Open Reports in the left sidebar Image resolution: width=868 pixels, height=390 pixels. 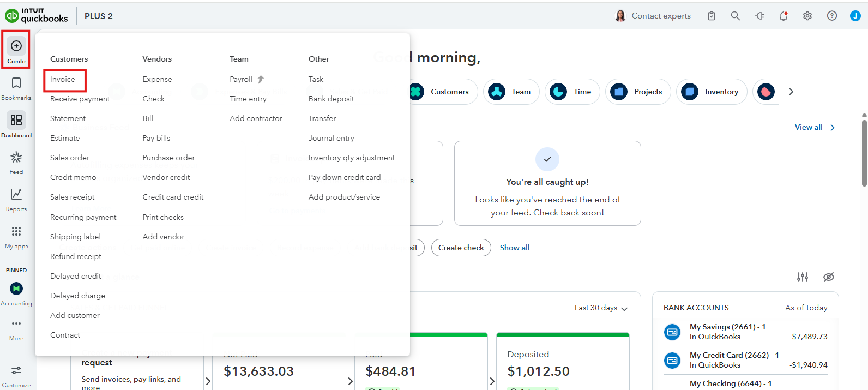pyautogui.click(x=16, y=200)
